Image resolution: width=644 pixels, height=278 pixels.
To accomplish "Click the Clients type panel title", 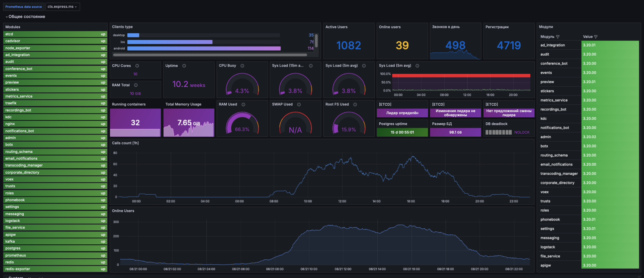I will click(122, 27).
